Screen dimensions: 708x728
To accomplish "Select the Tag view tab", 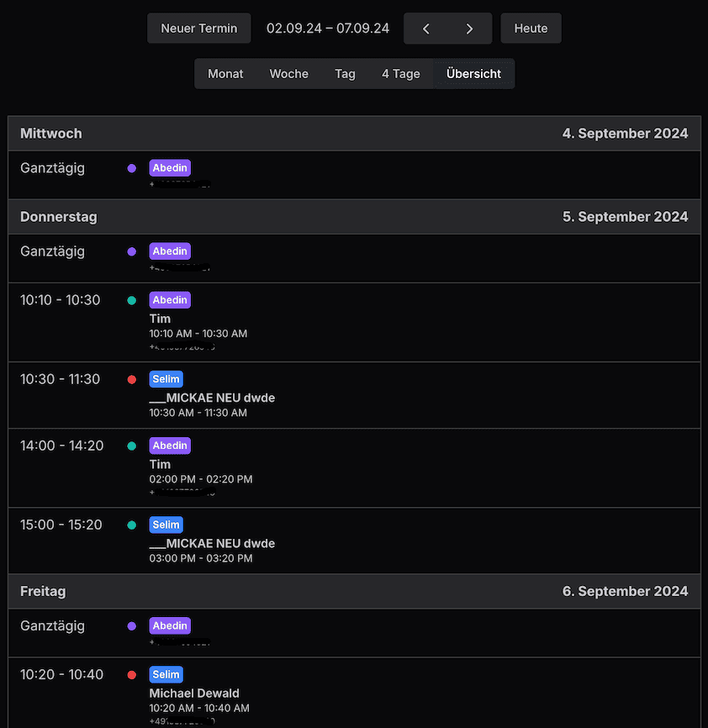I will click(x=345, y=74).
